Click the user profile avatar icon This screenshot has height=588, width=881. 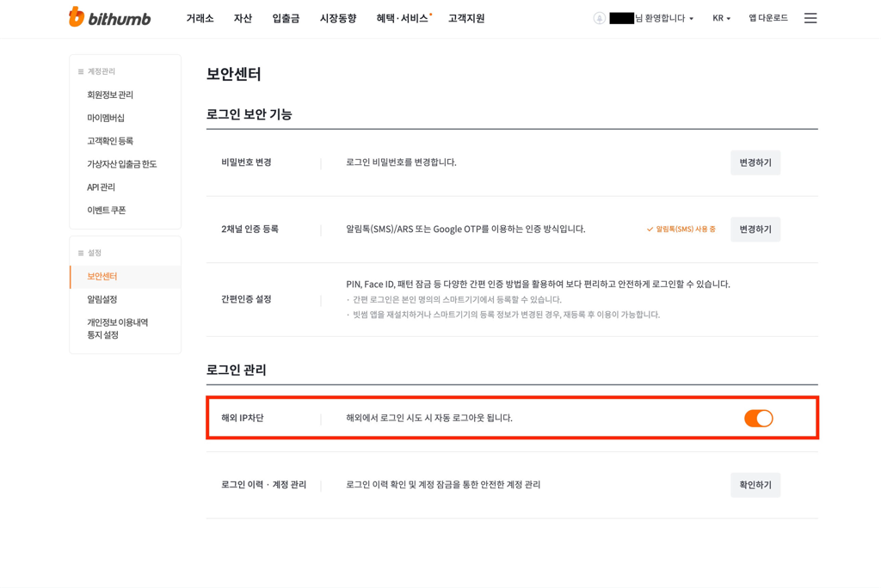pos(600,18)
